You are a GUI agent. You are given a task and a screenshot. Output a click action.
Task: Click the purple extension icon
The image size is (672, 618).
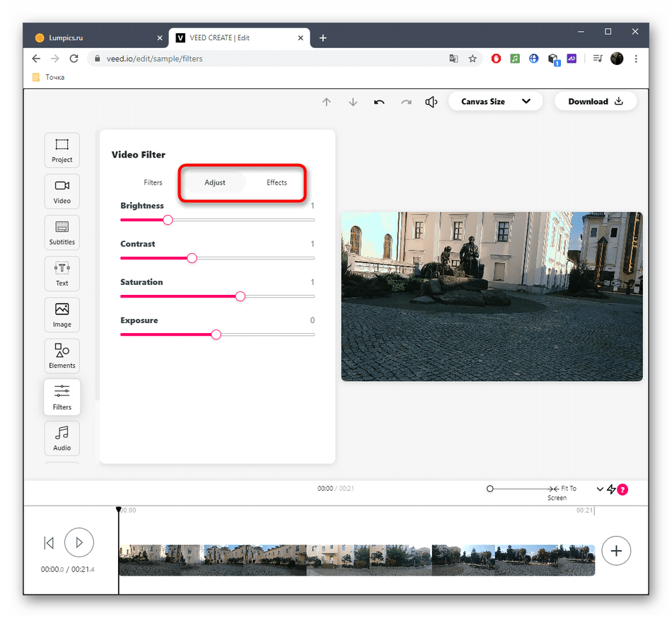(x=572, y=59)
